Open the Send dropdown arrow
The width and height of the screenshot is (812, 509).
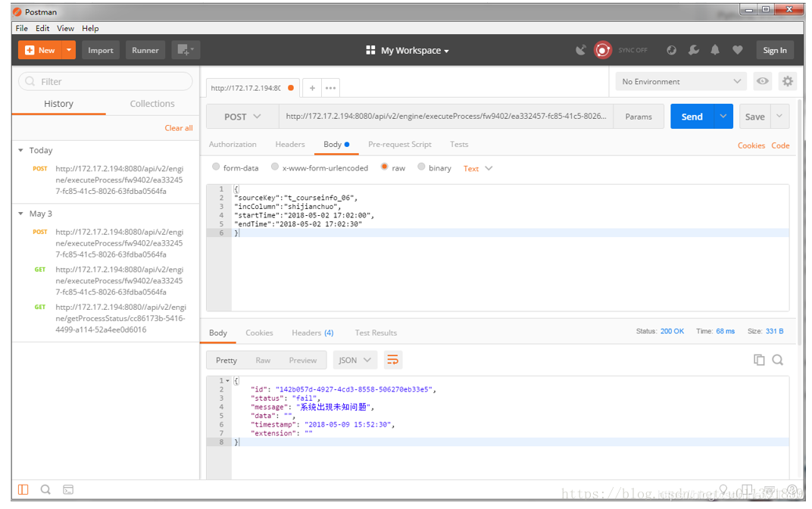coord(723,117)
